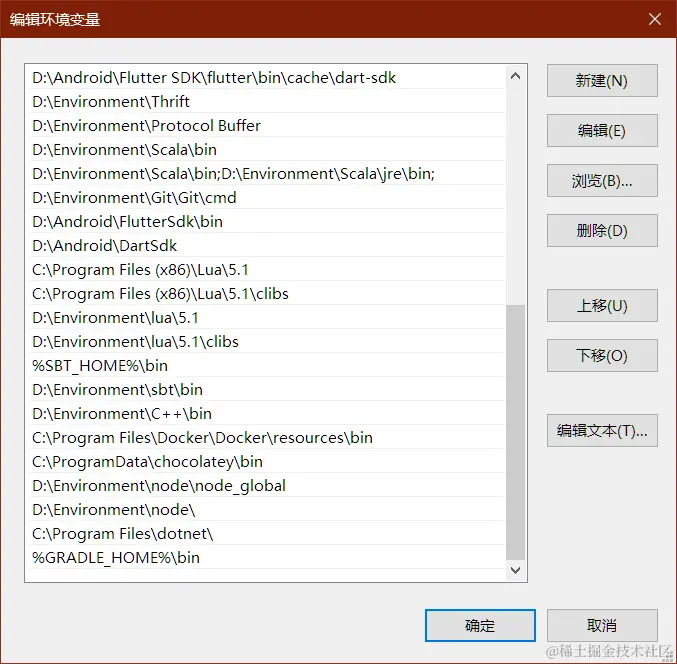677x664 pixels.
Task: Select C:\Program Files\dotnet\ entry
Action: (266, 534)
